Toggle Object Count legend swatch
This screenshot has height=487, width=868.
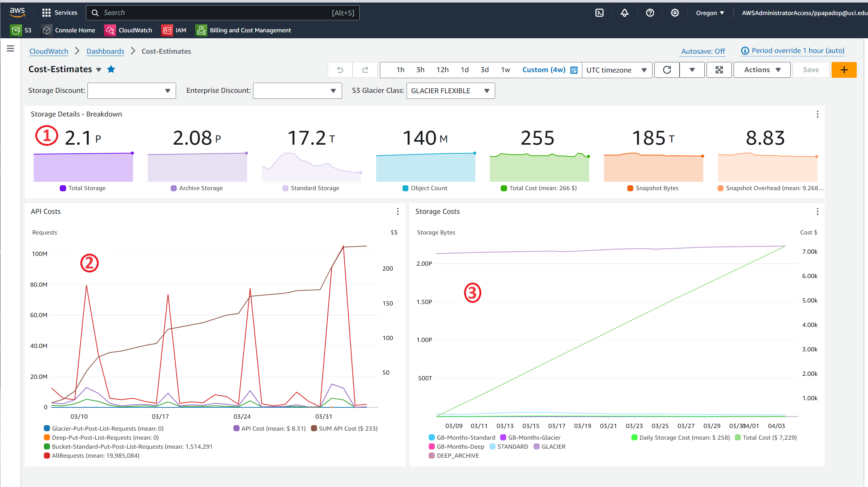pyautogui.click(x=405, y=188)
